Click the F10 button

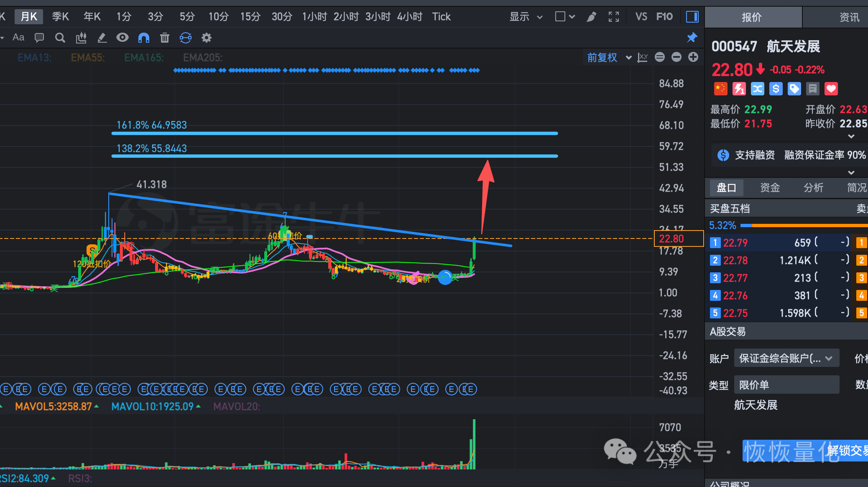664,17
